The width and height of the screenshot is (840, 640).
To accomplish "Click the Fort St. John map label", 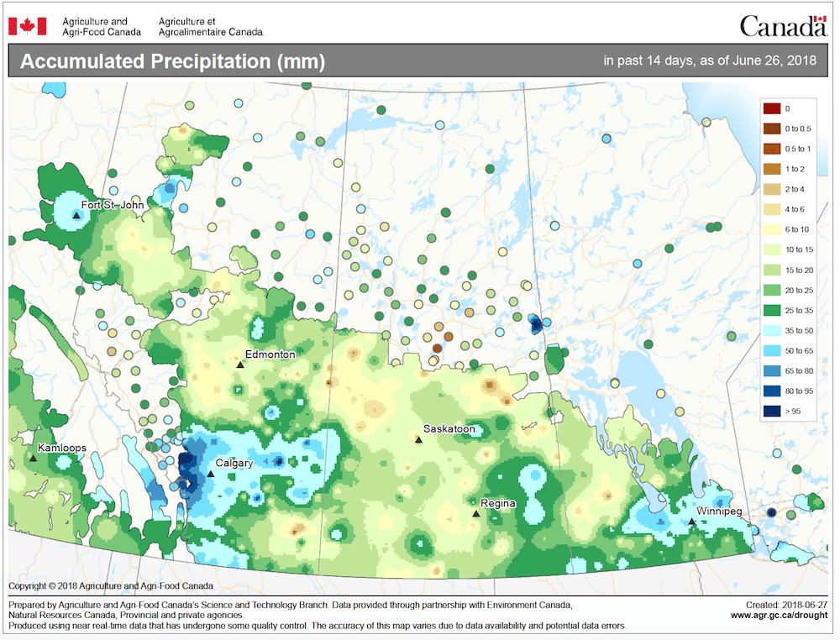I will click(113, 205).
